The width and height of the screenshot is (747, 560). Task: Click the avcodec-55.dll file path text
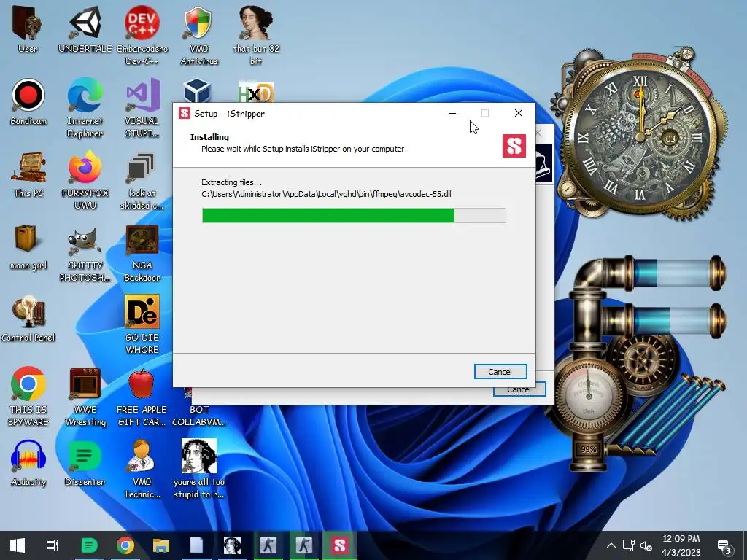[326, 194]
